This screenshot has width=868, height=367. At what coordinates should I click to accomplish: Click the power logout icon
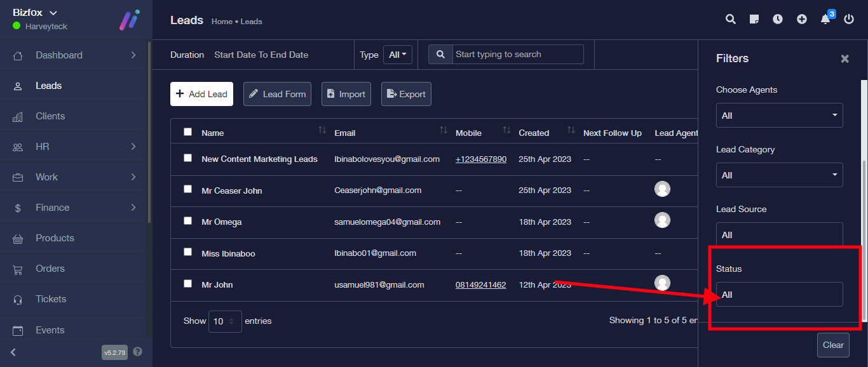849,19
